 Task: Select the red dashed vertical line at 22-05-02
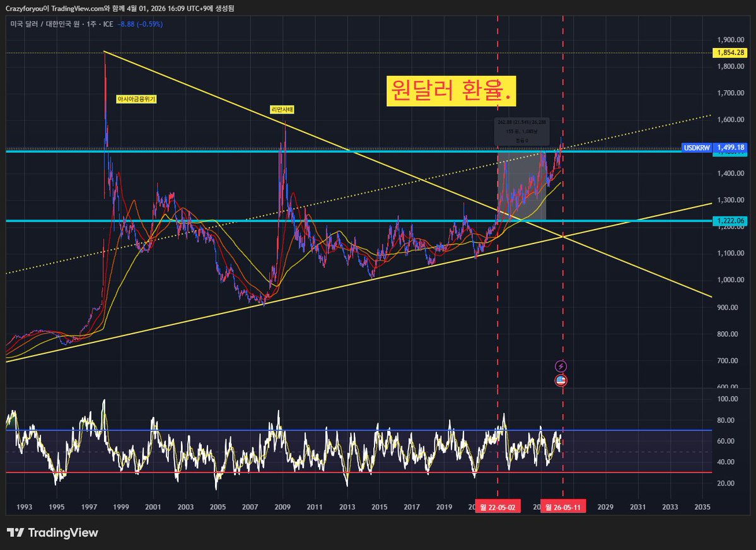497,258
